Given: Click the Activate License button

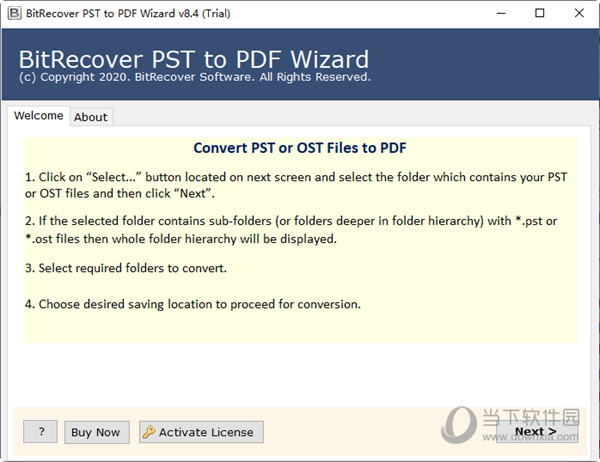Looking at the screenshot, I should pyautogui.click(x=201, y=432).
